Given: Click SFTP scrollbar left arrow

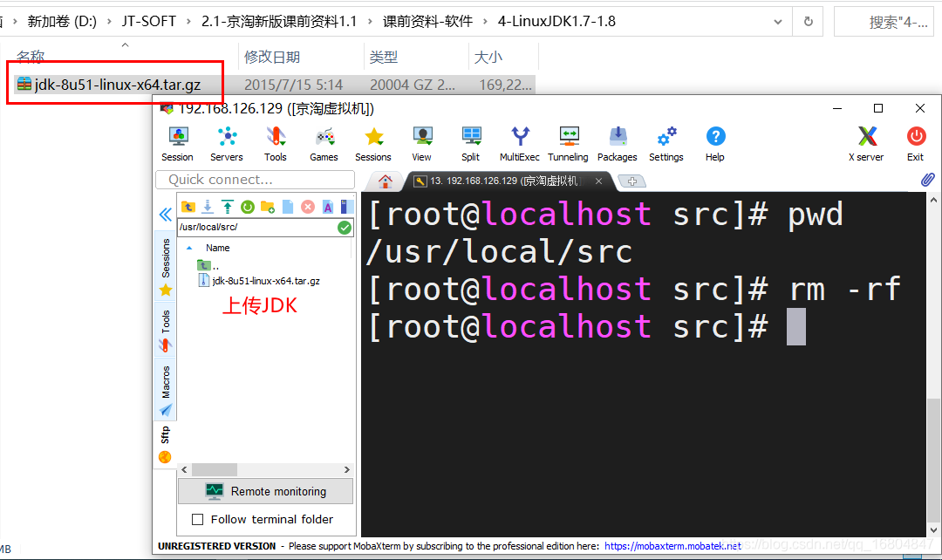Looking at the screenshot, I should click(184, 470).
